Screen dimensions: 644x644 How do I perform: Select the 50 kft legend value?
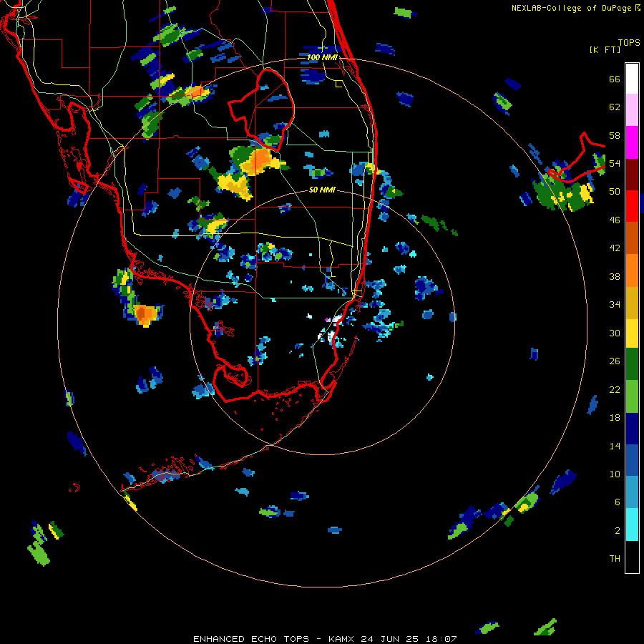point(615,192)
